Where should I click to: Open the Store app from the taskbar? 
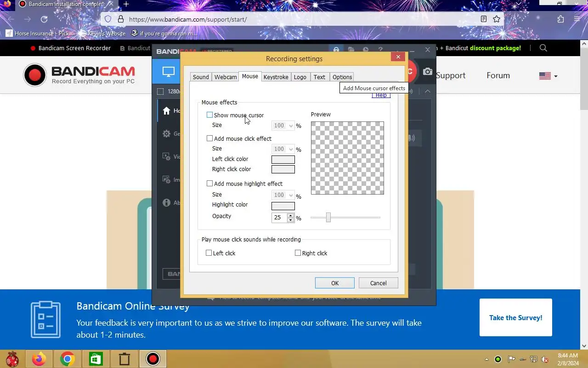[x=96, y=359]
